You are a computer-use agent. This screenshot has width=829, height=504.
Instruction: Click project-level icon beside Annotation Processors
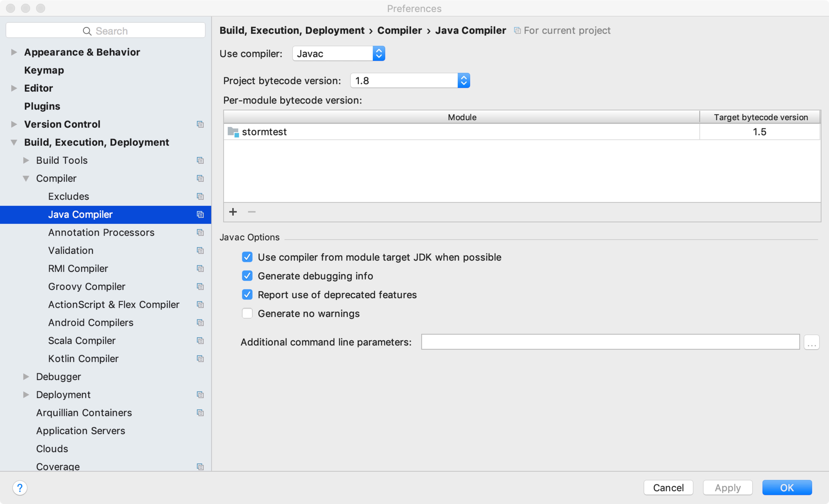(x=200, y=233)
